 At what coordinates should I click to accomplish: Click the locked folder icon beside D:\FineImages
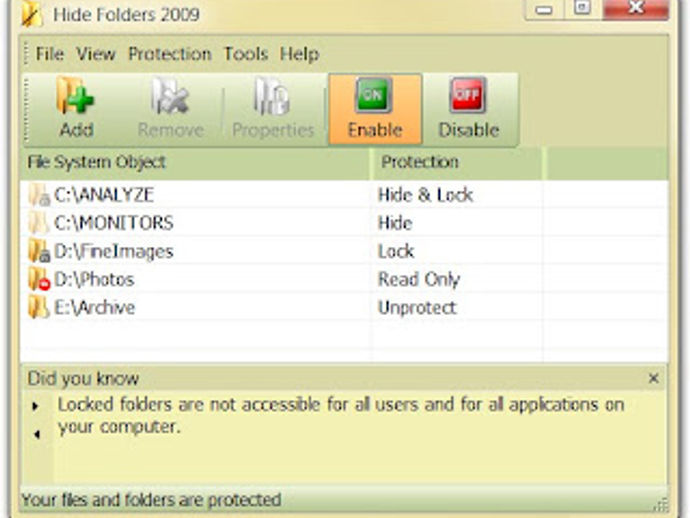click(39, 251)
